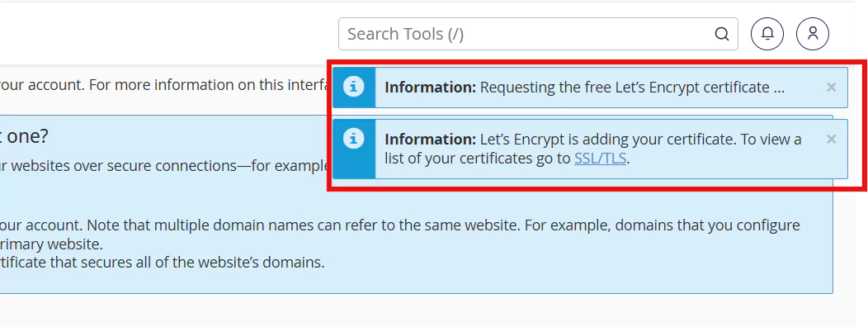Click the "primary website." text line
The image size is (868, 327).
pos(51,244)
